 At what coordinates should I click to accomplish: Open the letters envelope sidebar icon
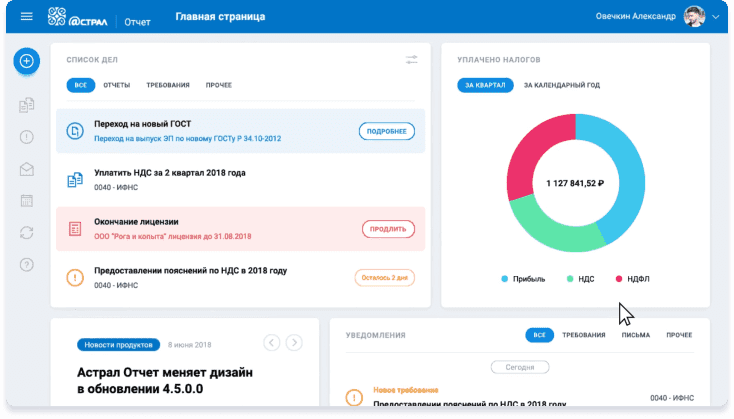point(27,169)
